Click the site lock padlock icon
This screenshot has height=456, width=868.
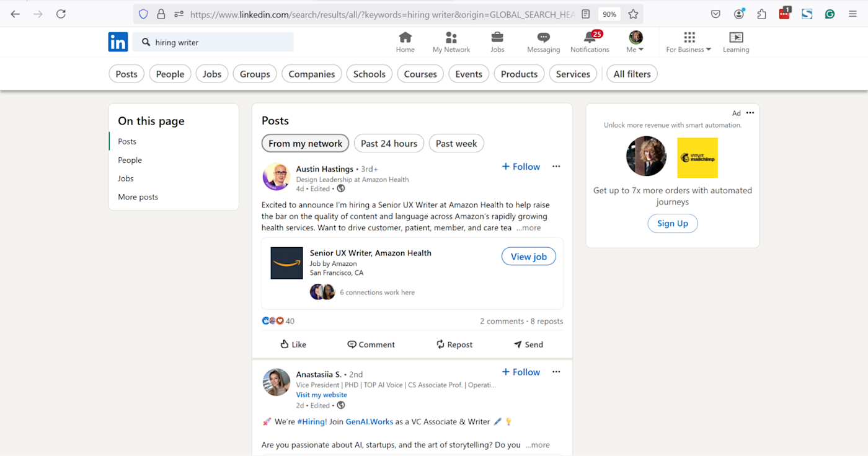coord(161,14)
